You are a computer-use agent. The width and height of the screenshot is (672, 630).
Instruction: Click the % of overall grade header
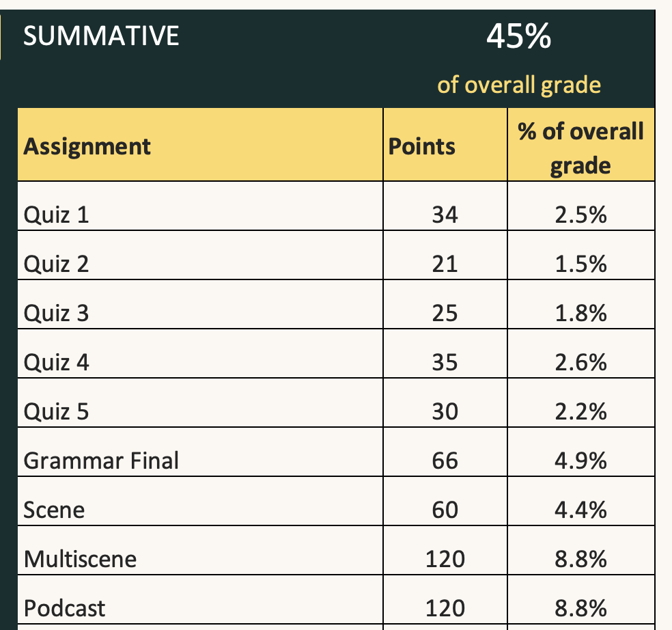(580, 148)
